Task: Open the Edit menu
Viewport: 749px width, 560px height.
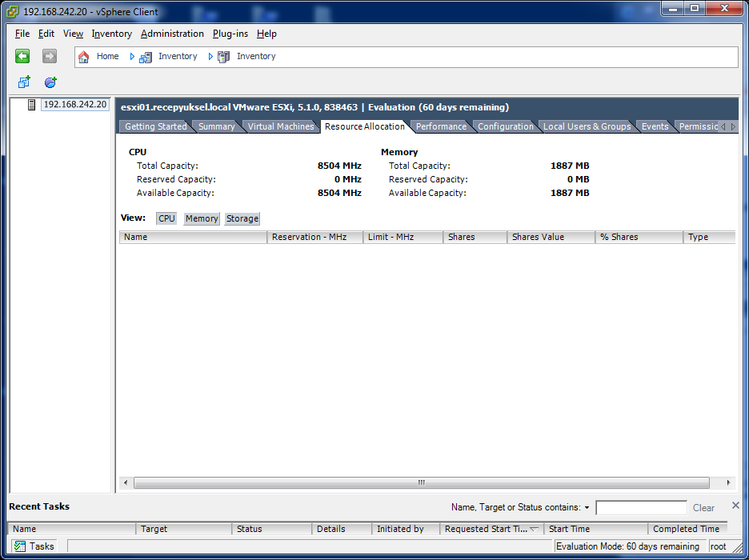Action: point(46,34)
